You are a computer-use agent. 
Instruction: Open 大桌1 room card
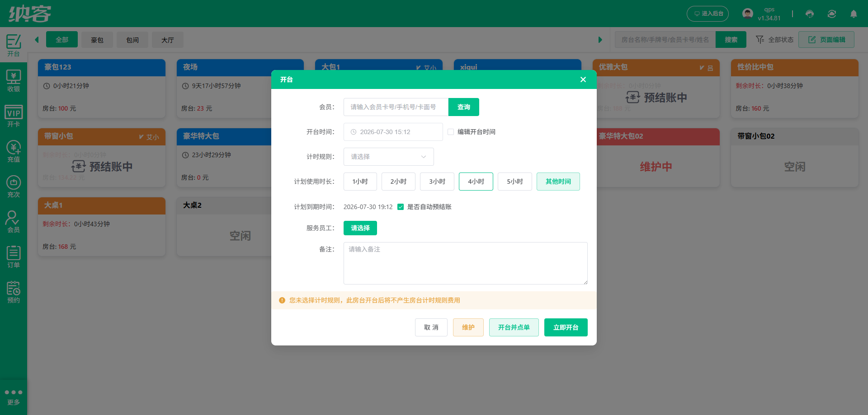pos(102,227)
